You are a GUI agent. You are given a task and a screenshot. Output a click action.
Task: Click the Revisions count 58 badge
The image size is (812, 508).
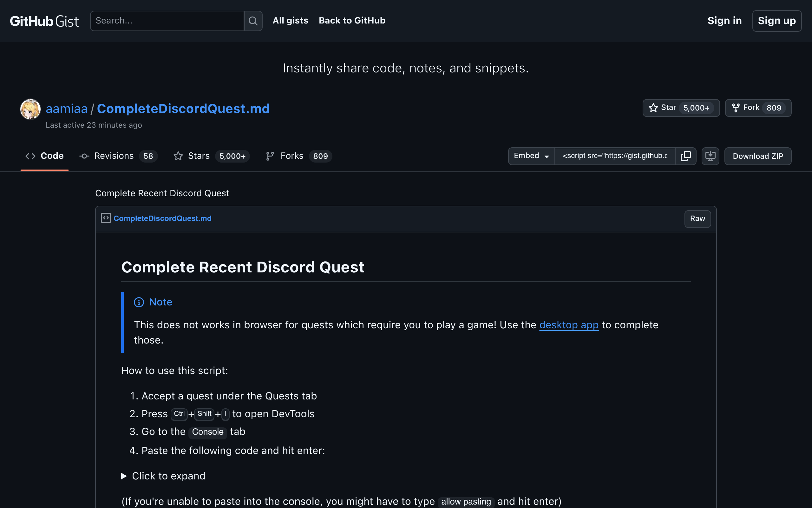click(148, 156)
